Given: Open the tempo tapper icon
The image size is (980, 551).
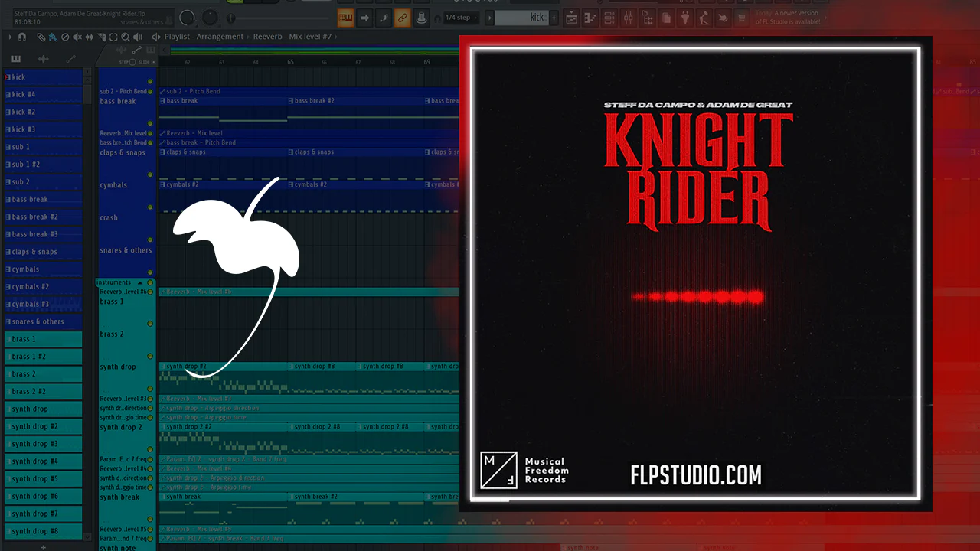Looking at the screenshot, I should [x=704, y=18].
